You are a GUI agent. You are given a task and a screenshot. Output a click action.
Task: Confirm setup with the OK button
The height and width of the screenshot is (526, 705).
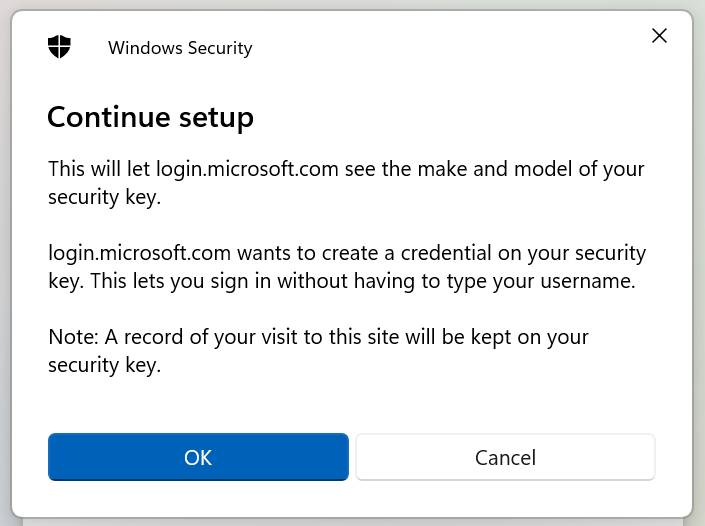tap(198, 457)
